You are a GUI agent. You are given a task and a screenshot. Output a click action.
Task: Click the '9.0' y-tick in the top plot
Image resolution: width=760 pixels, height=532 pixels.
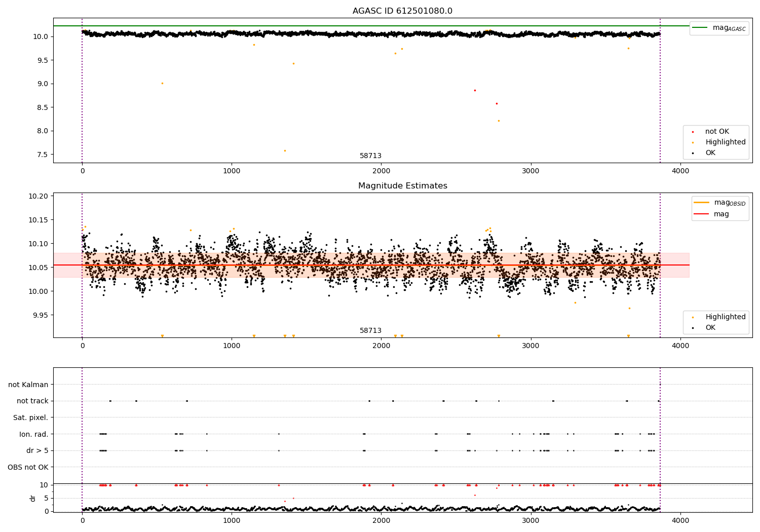click(x=43, y=84)
